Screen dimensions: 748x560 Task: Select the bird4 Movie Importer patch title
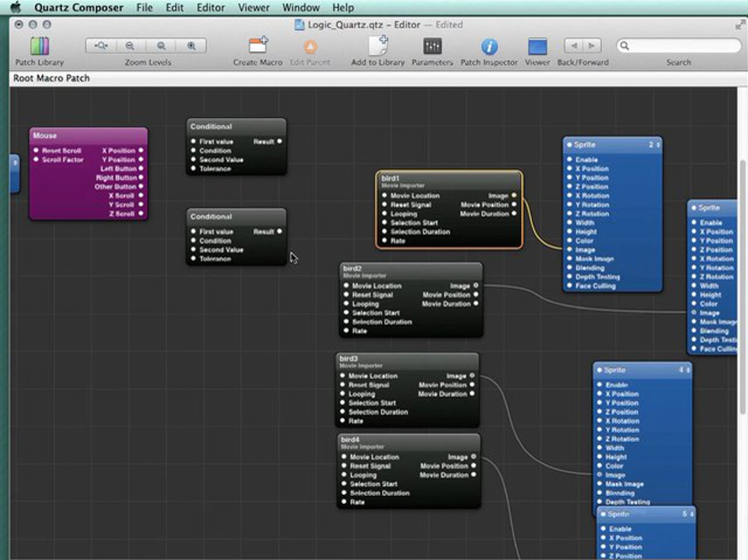350,440
